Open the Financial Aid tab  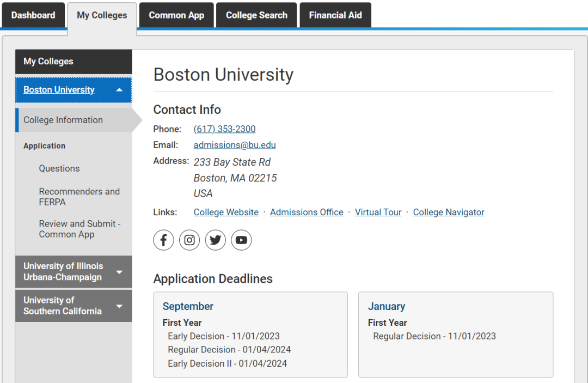[335, 15]
